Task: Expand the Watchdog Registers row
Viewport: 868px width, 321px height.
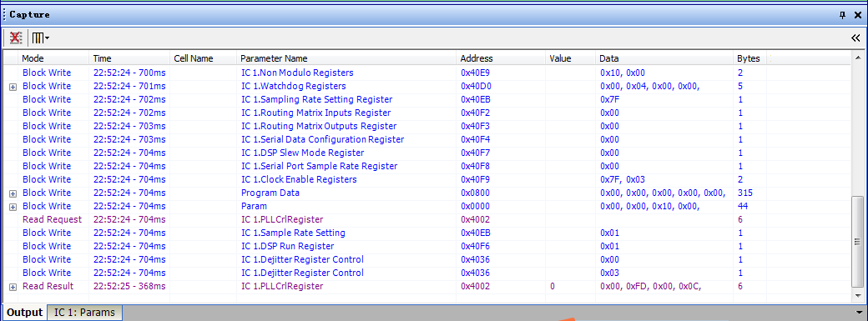Action: pos(13,87)
